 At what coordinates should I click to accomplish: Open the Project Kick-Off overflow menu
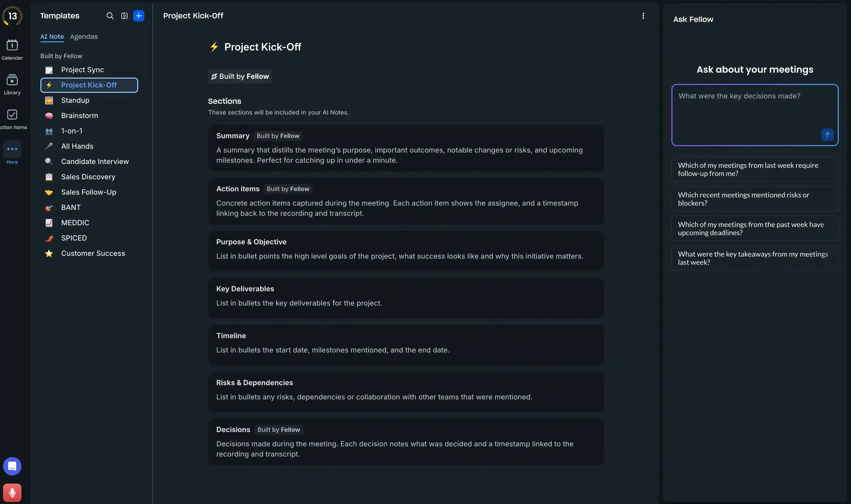pos(644,16)
